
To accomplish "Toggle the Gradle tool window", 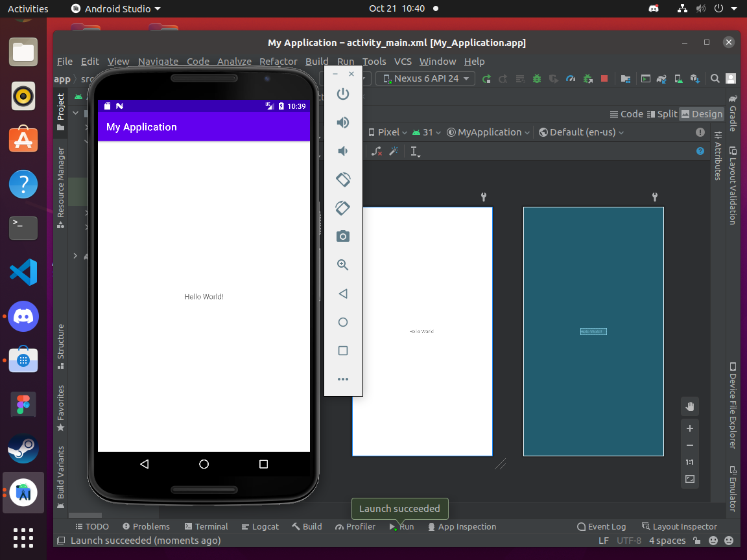I will pos(733,113).
